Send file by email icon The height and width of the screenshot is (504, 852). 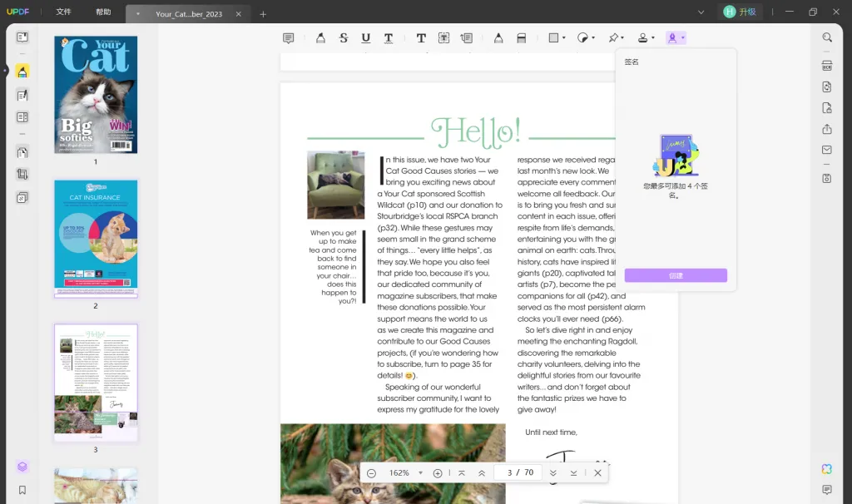tap(827, 150)
